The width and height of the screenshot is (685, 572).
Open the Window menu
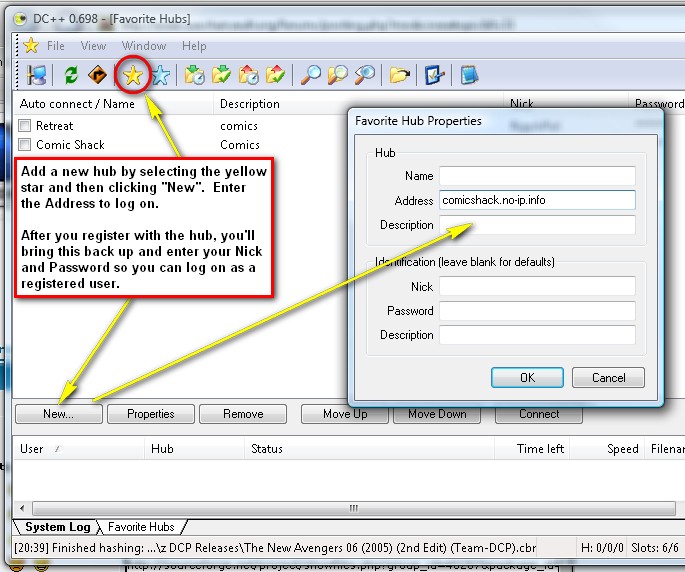(x=144, y=46)
